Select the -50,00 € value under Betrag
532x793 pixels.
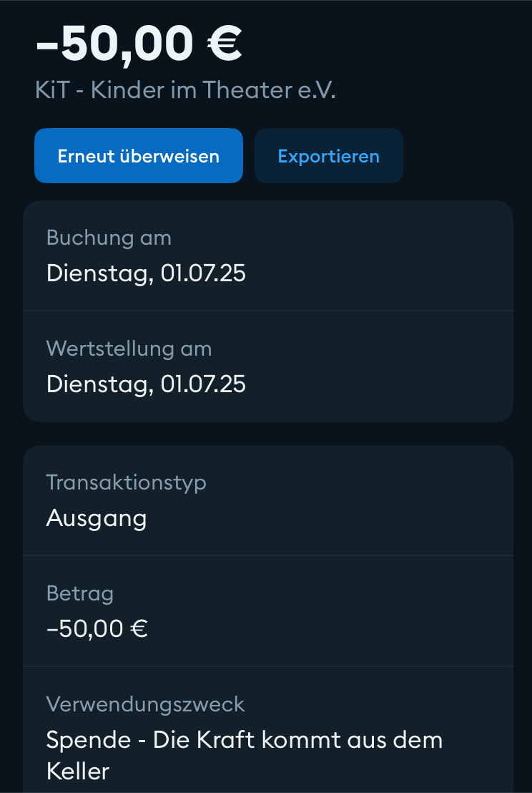tap(97, 629)
